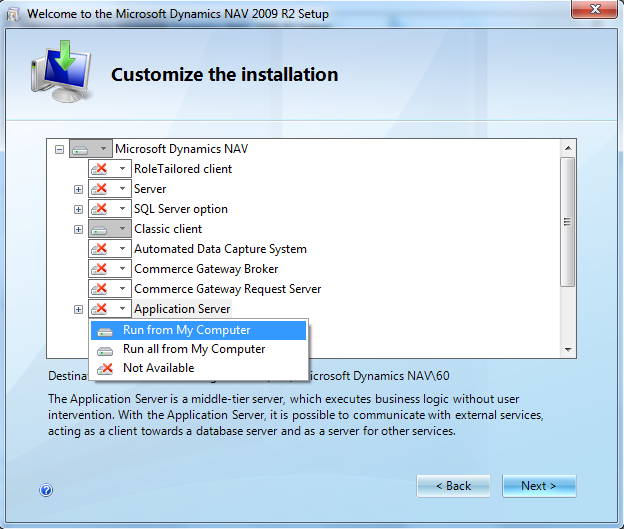The width and height of the screenshot is (624, 529).
Task: Click the feature list scroll down arrow
Action: click(x=568, y=349)
